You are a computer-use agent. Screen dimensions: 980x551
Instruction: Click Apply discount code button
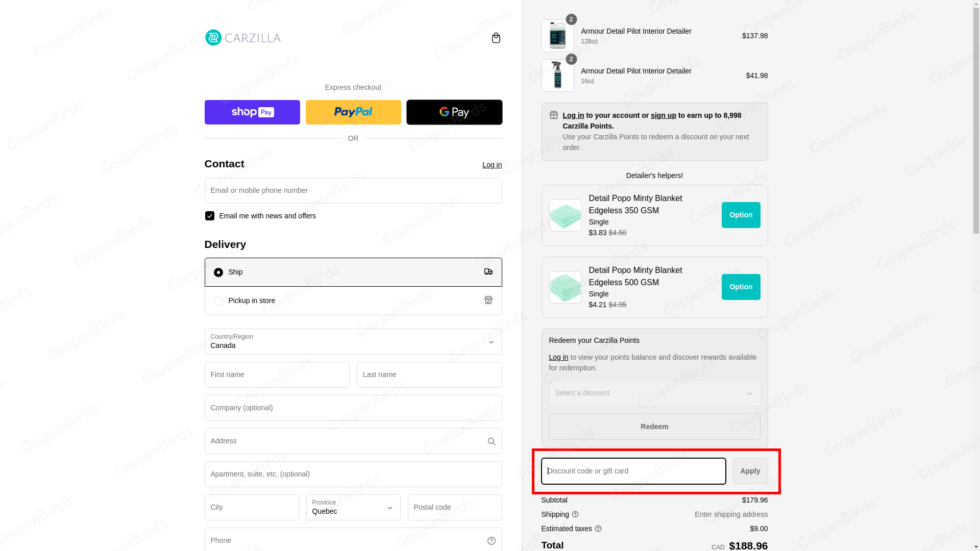(750, 471)
